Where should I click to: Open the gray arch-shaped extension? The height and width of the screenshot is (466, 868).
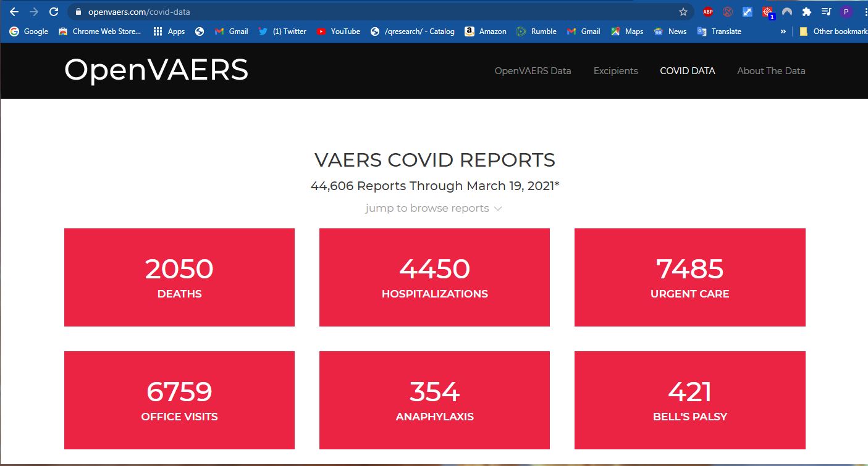point(787,12)
